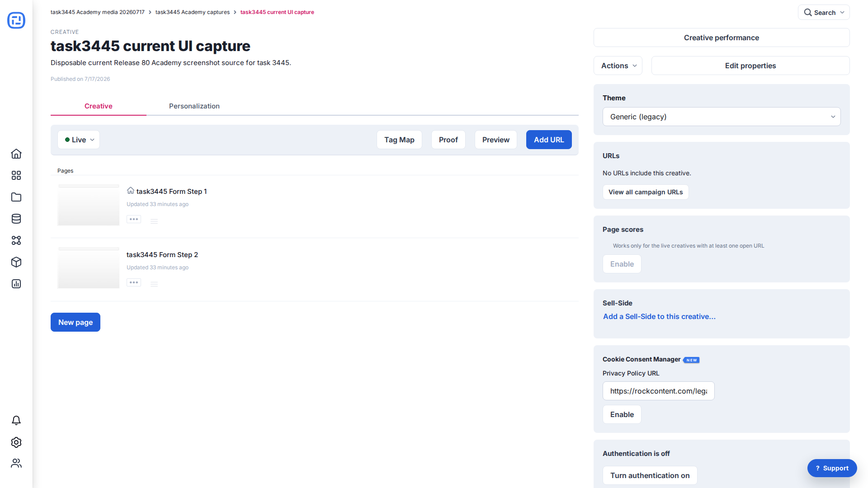Click the reorder handle for Form Step 1
The image size is (868, 488).
[154, 221]
